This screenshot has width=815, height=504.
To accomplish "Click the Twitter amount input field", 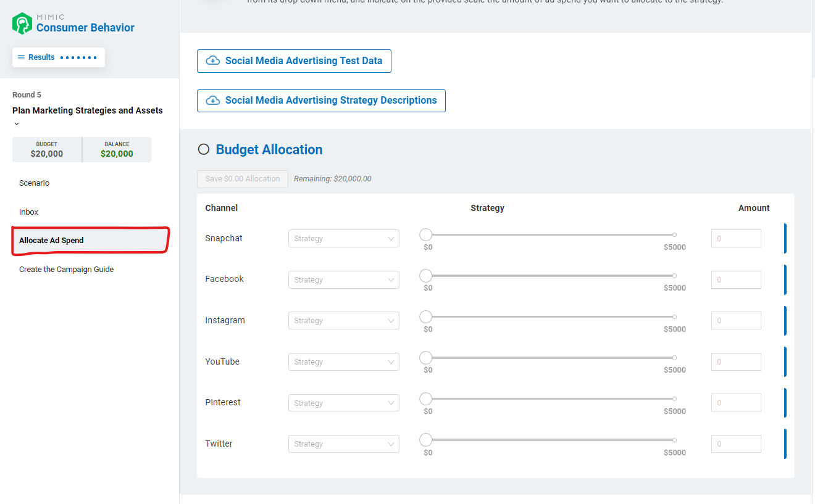I will click(x=736, y=444).
